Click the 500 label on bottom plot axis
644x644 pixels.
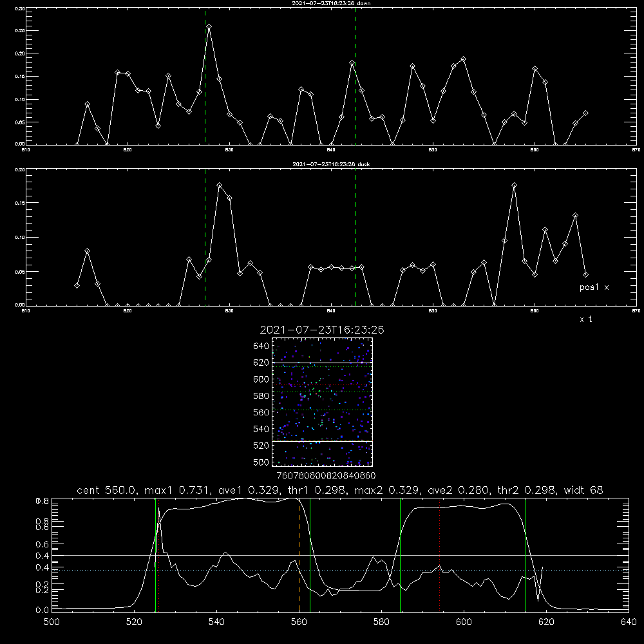pyautogui.click(x=52, y=622)
